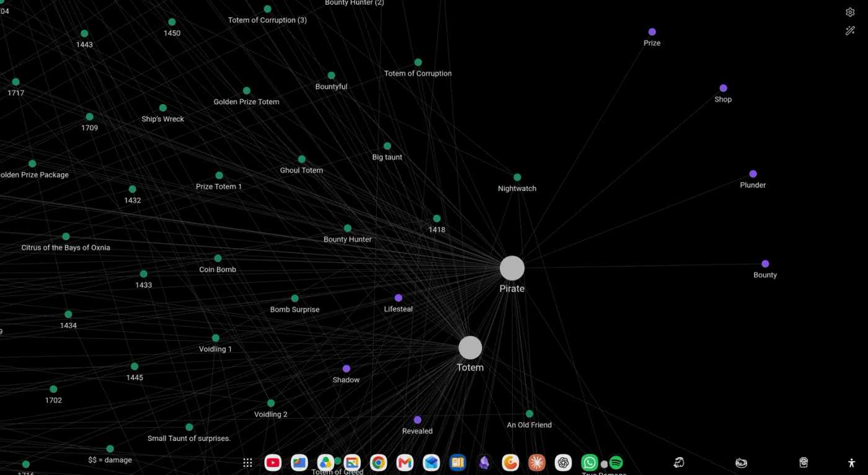The height and width of the screenshot is (475, 868).
Task: Select the Totem of Corruption (3) node
Action: click(x=267, y=9)
